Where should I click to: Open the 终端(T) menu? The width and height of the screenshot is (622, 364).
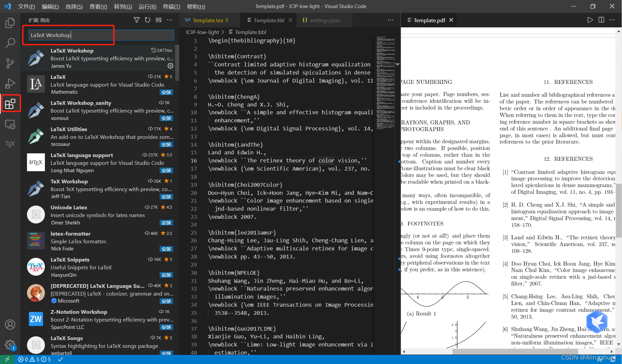pos(171,6)
